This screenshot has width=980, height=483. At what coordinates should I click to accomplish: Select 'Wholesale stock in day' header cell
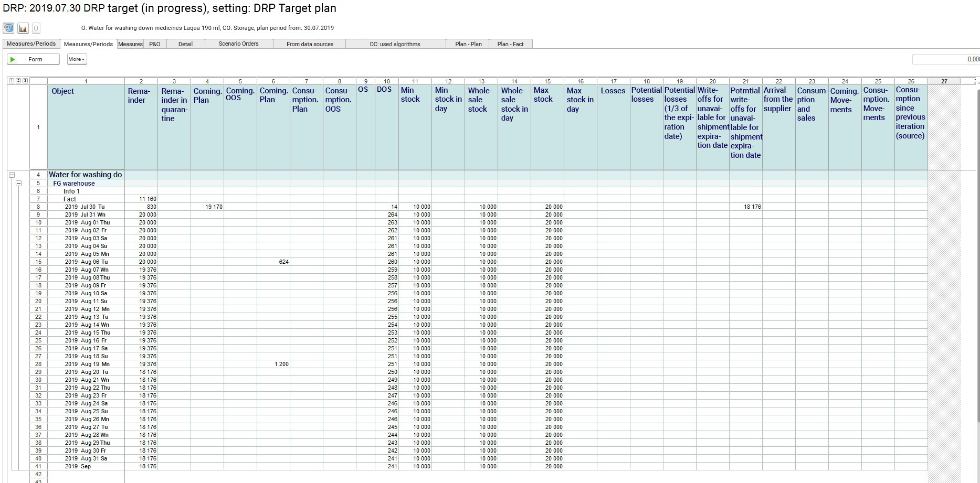coord(514,127)
